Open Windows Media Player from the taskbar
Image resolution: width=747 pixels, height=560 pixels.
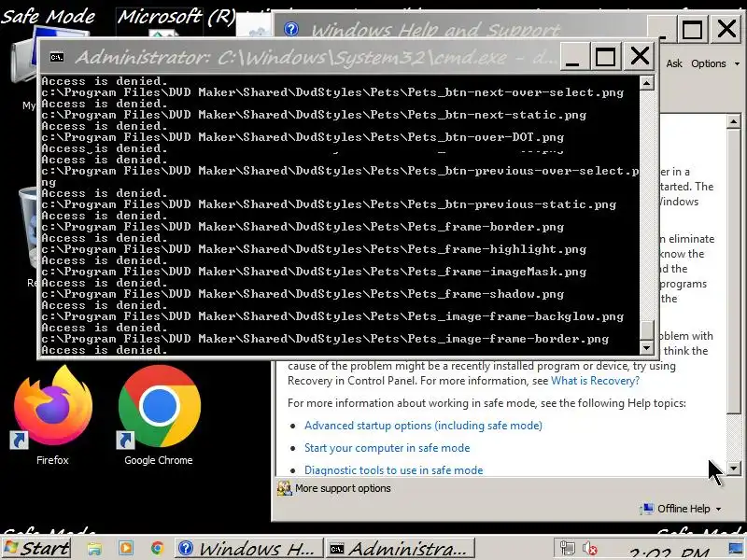126,549
